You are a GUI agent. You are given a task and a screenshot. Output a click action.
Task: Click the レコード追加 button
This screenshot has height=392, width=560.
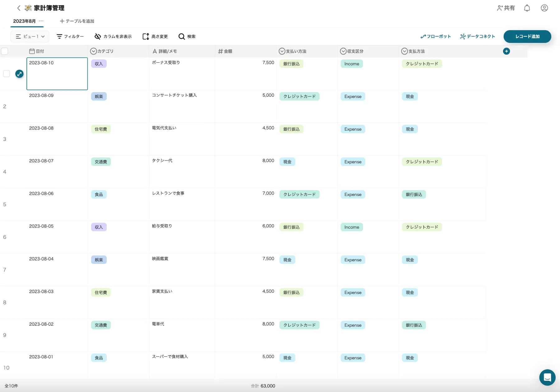point(527,36)
